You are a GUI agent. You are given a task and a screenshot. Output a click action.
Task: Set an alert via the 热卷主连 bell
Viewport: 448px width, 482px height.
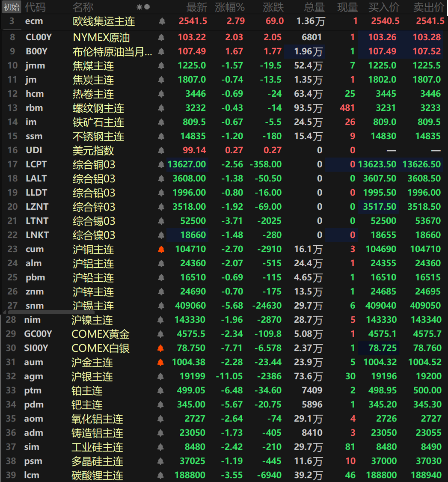(161, 94)
